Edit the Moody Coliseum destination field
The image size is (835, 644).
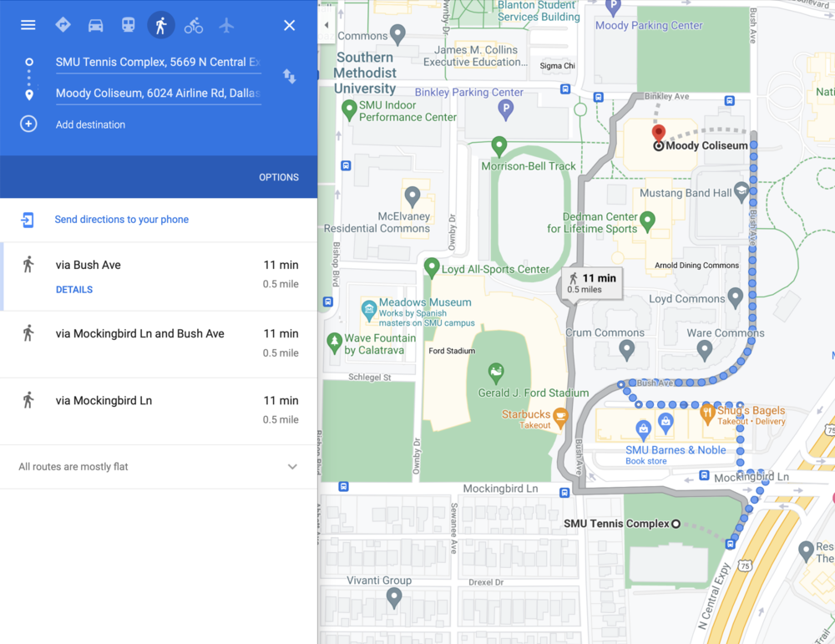tap(158, 94)
